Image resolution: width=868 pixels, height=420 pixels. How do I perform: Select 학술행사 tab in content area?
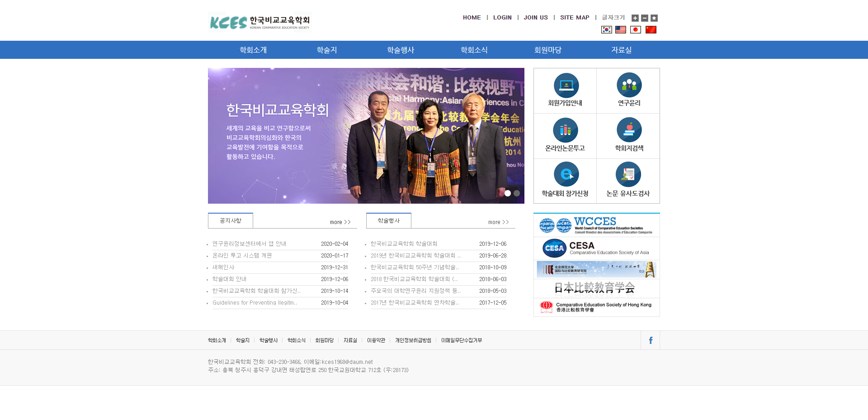tap(389, 220)
